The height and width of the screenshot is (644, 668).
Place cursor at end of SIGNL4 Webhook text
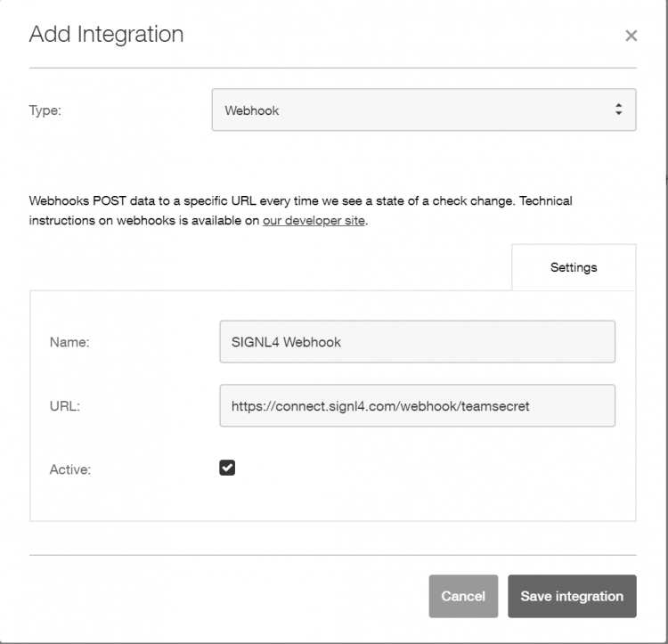tap(342, 342)
